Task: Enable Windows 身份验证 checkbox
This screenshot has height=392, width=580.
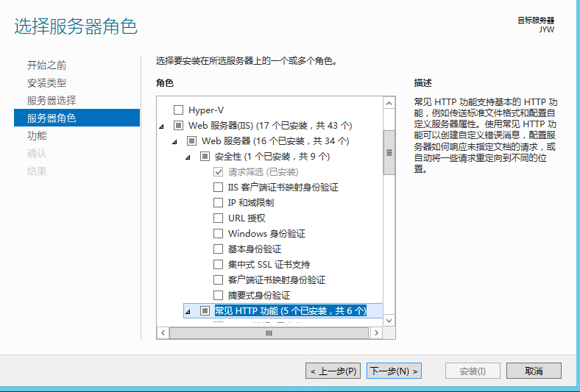Action: click(218, 234)
